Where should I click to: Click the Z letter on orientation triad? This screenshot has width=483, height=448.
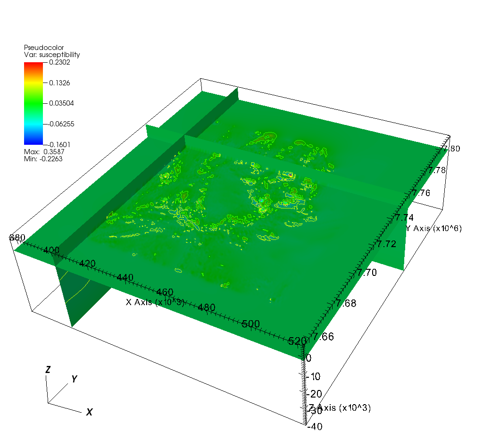(x=48, y=370)
